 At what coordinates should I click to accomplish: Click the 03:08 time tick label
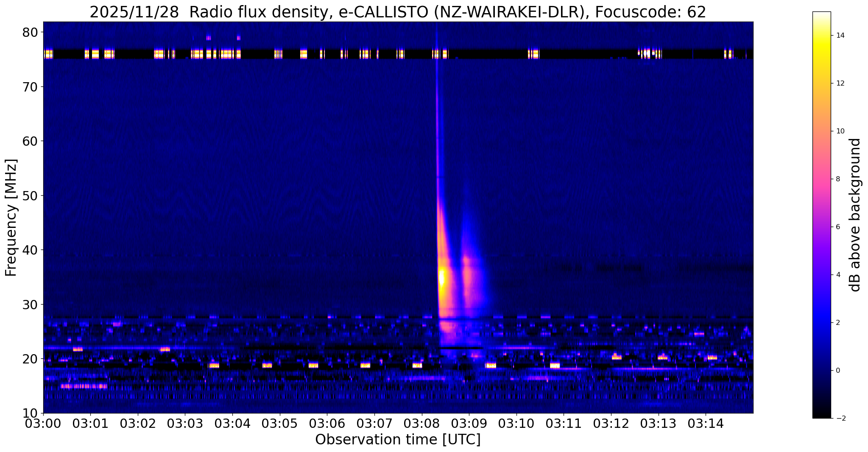point(422,424)
